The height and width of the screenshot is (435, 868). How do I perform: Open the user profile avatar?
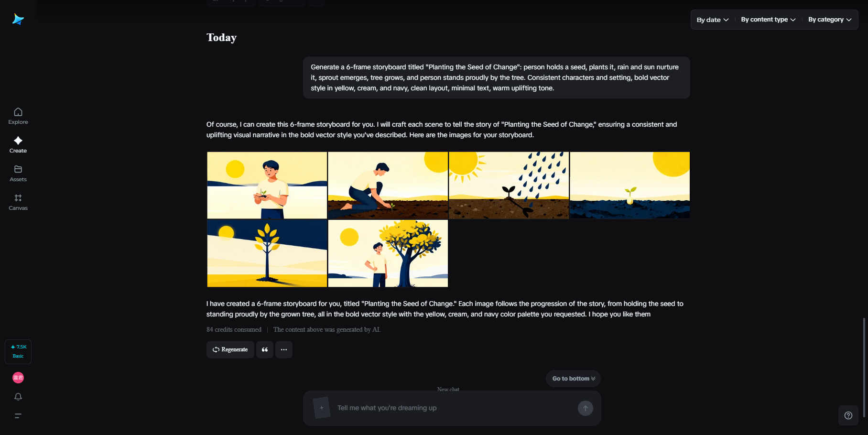18,378
